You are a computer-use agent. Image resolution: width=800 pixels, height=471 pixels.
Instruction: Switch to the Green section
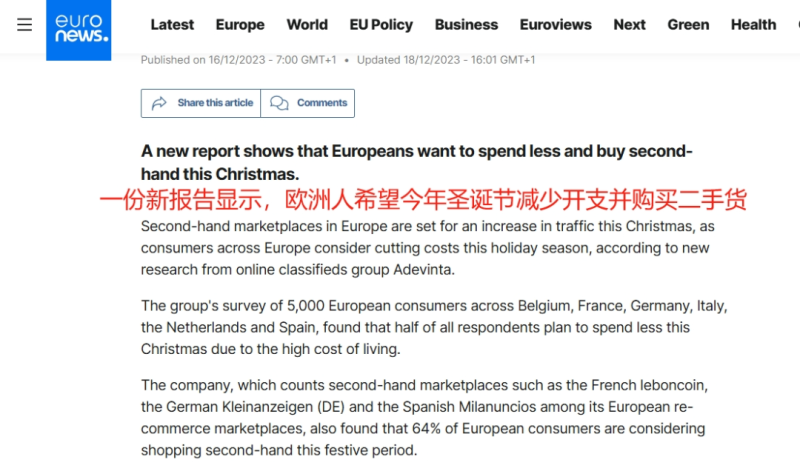pos(688,25)
